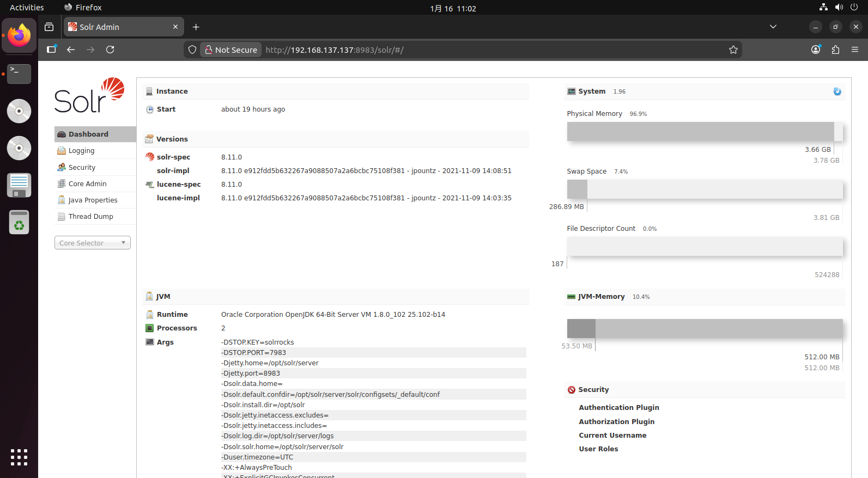Click the Args terminal icon

(150, 342)
